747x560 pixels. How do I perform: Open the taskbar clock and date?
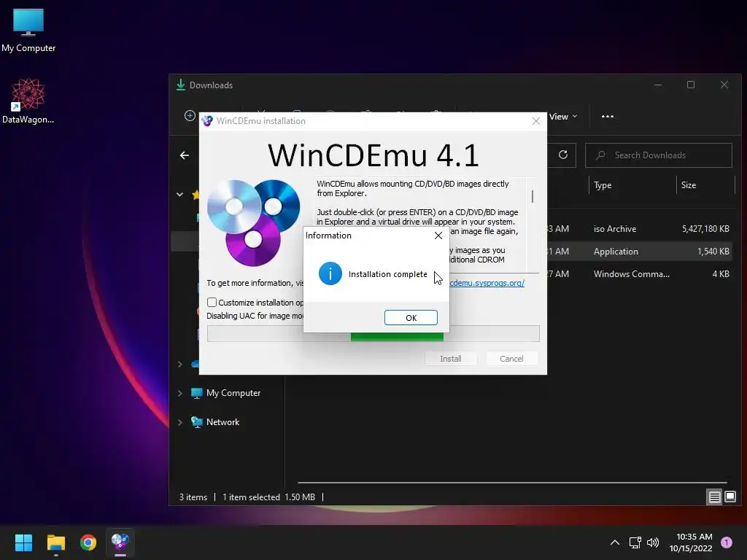pos(692,542)
